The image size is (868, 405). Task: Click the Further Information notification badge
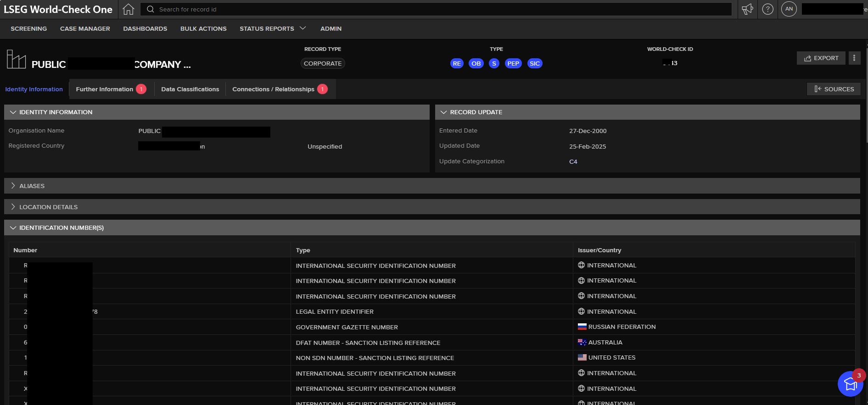[141, 89]
